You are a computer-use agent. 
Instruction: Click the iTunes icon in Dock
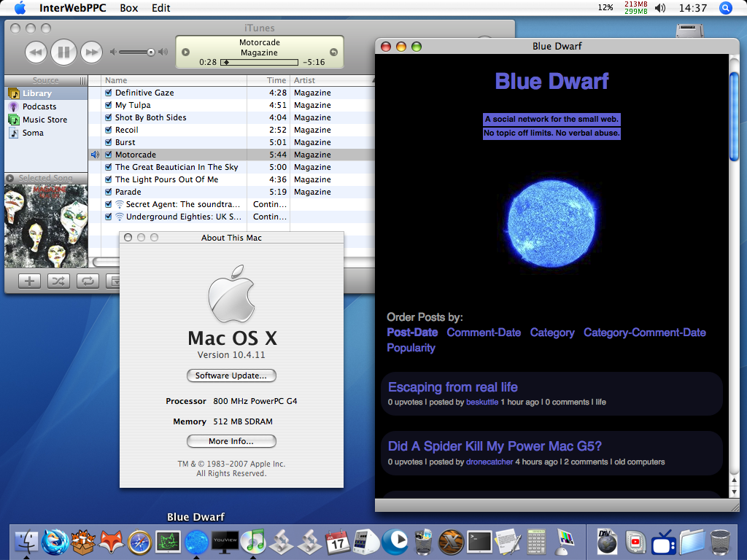coord(253,542)
